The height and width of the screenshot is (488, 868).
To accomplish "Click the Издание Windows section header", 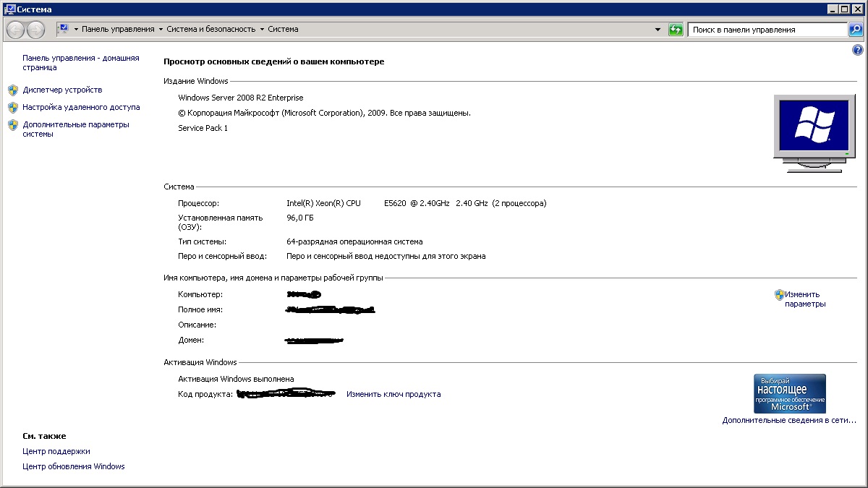I will (x=196, y=82).
